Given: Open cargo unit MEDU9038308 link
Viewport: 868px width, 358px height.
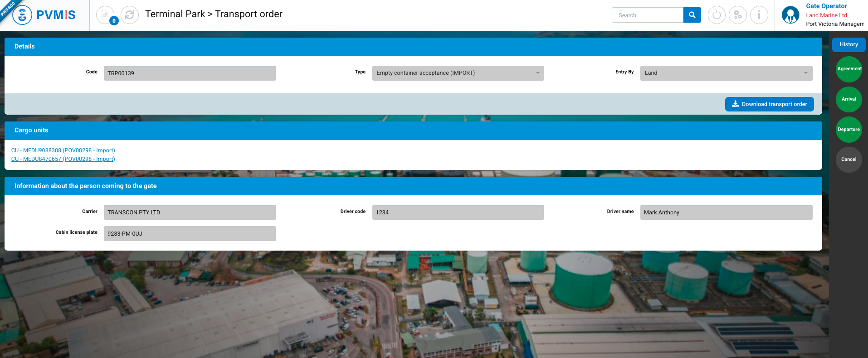Looking at the screenshot, I should tap(63, 150).
